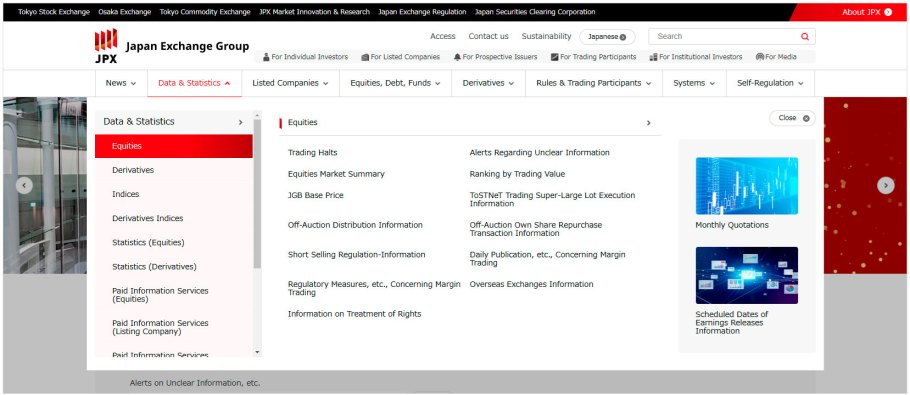Expand the Equities, Debt, Funds menu
The image size is (910, 395).
coord(395,83)
